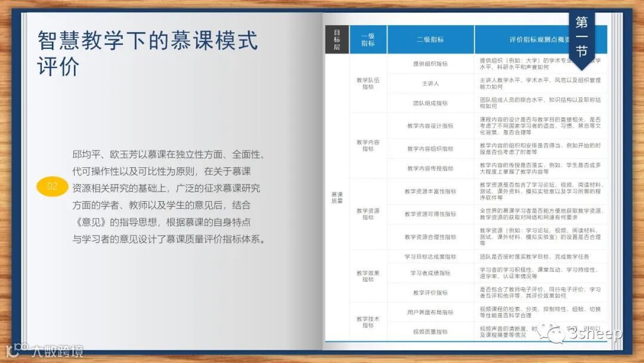This screenshot has width=644, height=363.
Task: Select the 用户界面布局指标 cell
Action: (431, 312)
